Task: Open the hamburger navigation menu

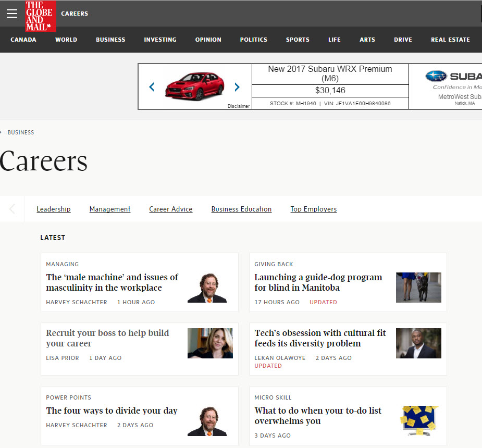Action: point(12,14)
